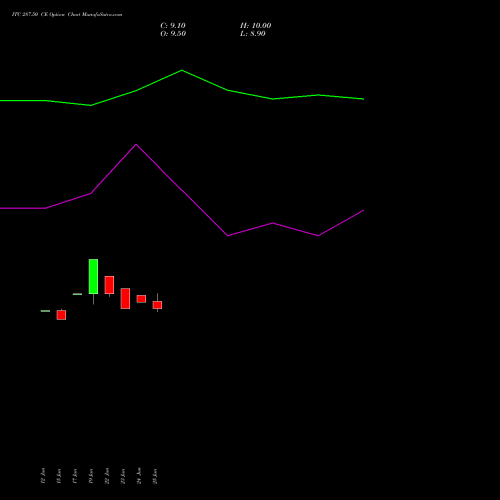Click the low value L: 8.90
Screen dimensions: 500x500
click(253, 34)
